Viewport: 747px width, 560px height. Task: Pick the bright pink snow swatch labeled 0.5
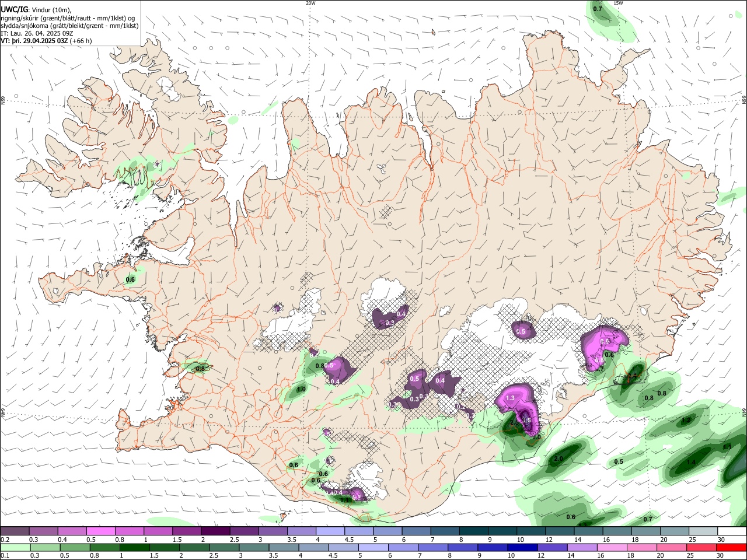tap(100, 531)
